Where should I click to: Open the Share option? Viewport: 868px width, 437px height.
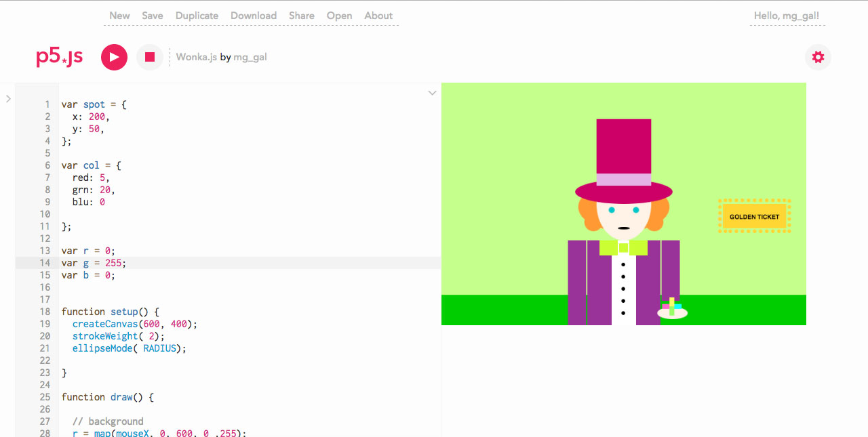pos(302,16)
